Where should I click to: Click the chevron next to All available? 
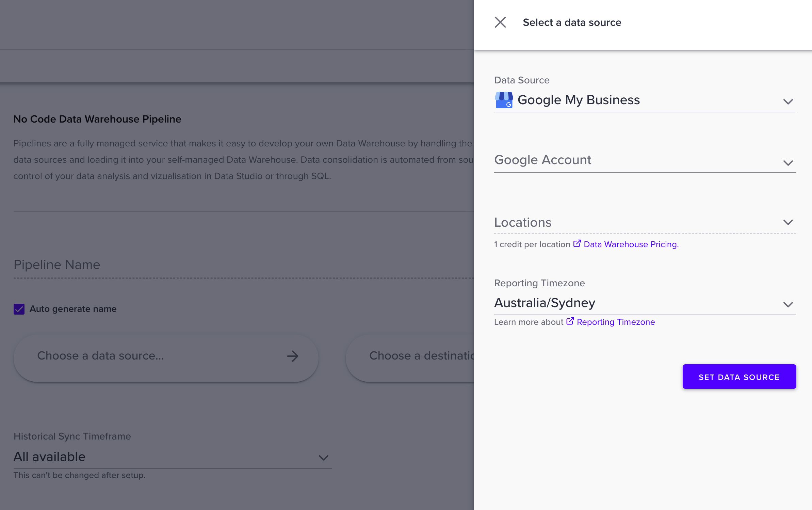pos(324,458)
